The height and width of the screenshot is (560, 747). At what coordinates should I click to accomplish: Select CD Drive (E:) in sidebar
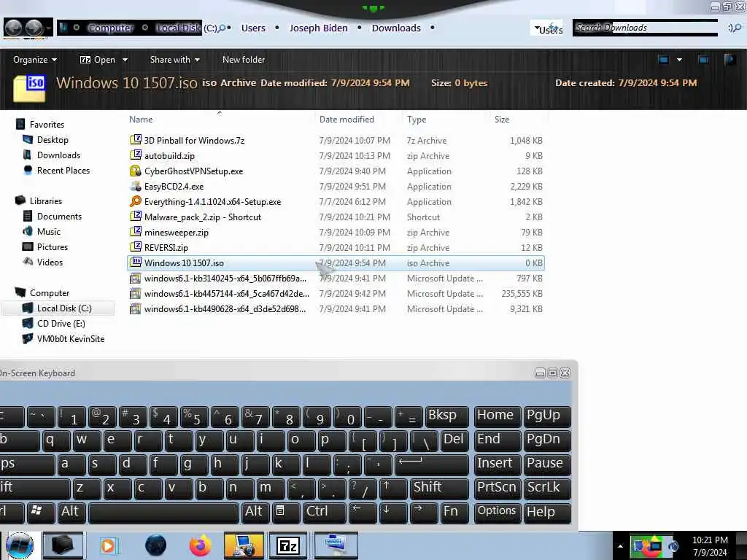(61, 323)
